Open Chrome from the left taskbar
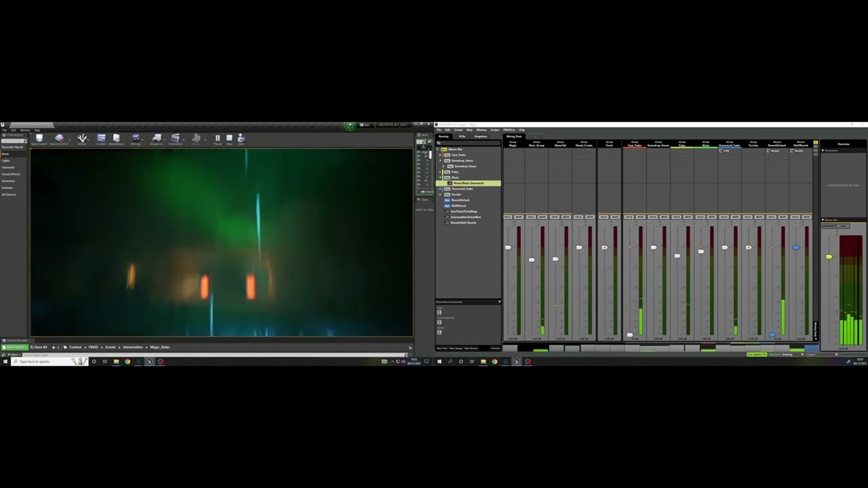 [x=127, y=361]
